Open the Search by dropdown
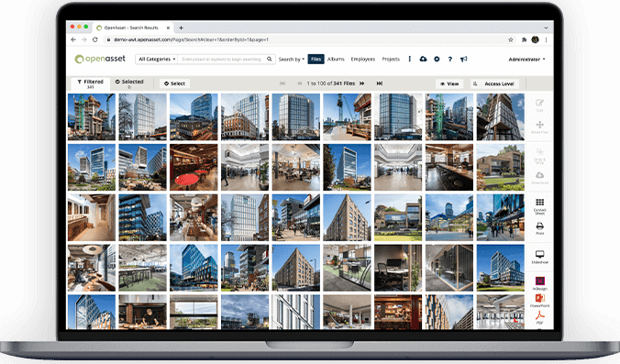The width and height of the screenshot is (620, 364). point(292,60)
